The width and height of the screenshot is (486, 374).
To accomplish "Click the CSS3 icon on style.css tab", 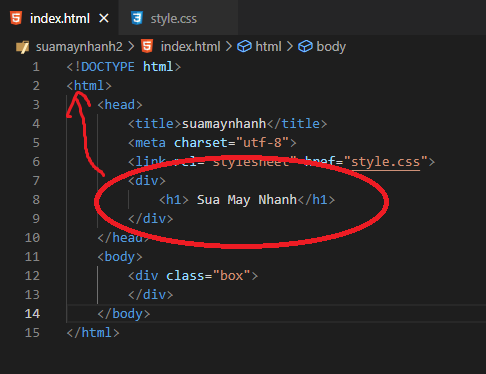I will 137,18.
